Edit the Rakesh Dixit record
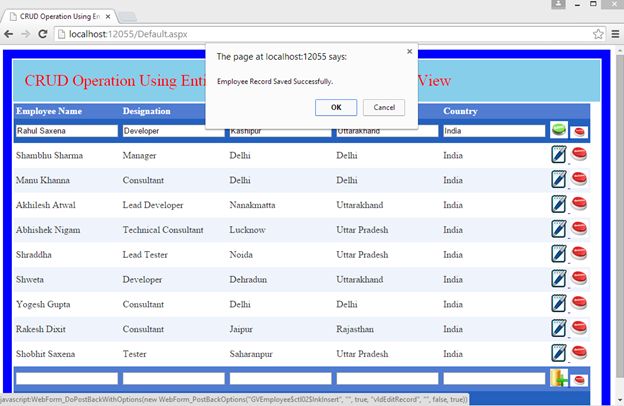The width and height of the screenshot is (624, 406). click(x=559, y=328)
